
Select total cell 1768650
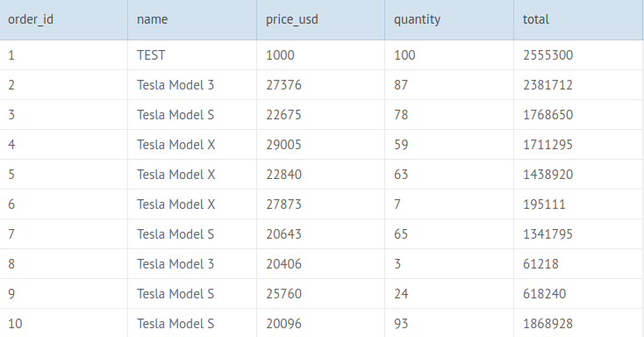[x=578, y=115]
